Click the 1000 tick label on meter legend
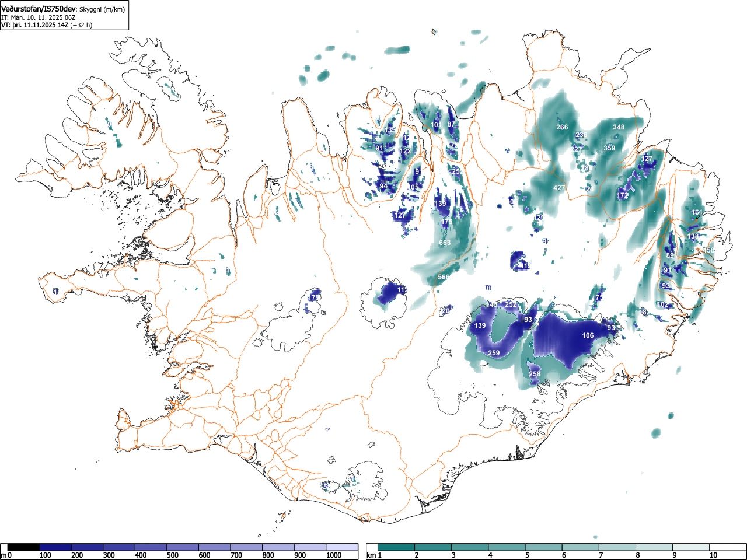This screenshot has height=560, width=747. 334,555
